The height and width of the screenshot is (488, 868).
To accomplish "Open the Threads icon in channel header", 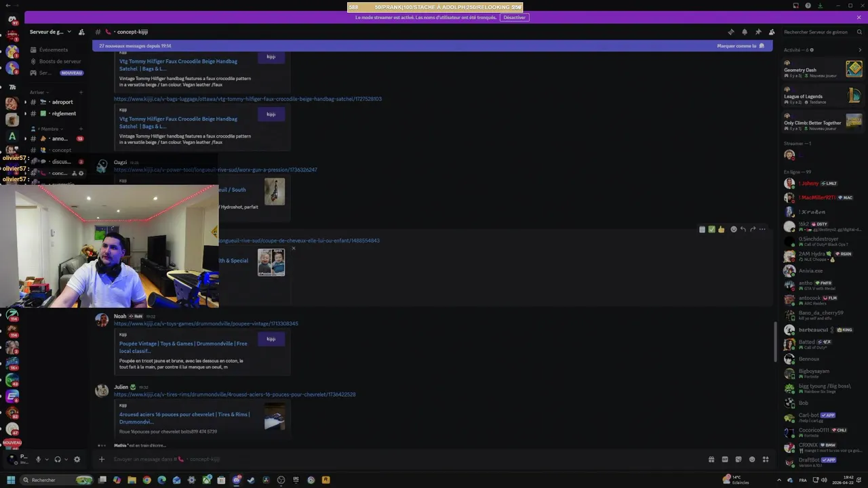I will 731,32.
